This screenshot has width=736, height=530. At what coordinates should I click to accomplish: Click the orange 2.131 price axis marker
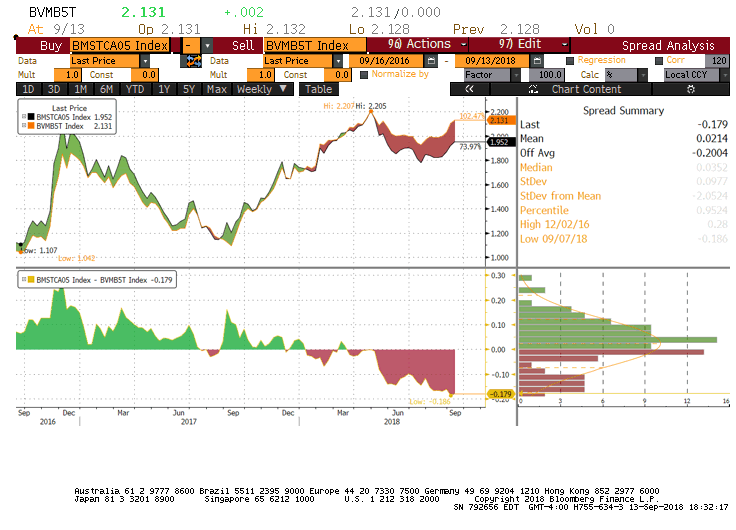(x=501, y=120)
